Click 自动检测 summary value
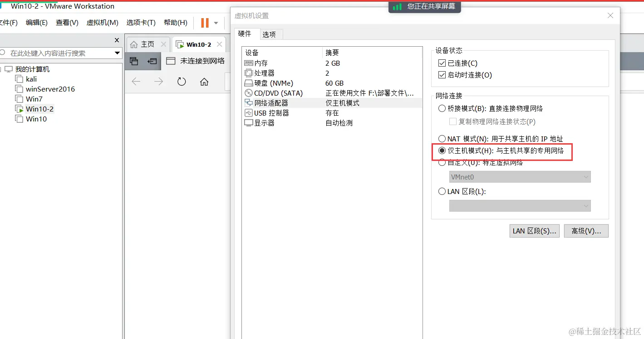This screenshot has width=644, height=339. (x=339, y=123)
